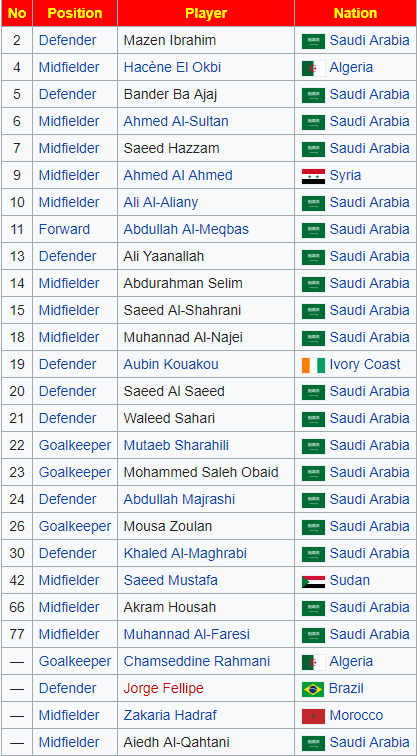Viewport: 417px width, 756px height.
Task: Open the Ahmed Al-Sultan player page
Action: (x=176, y=122)
